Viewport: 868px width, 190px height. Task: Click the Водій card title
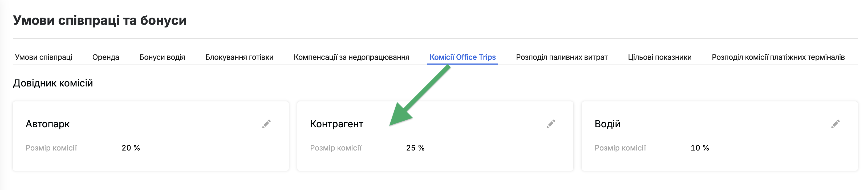click(607, 124)
